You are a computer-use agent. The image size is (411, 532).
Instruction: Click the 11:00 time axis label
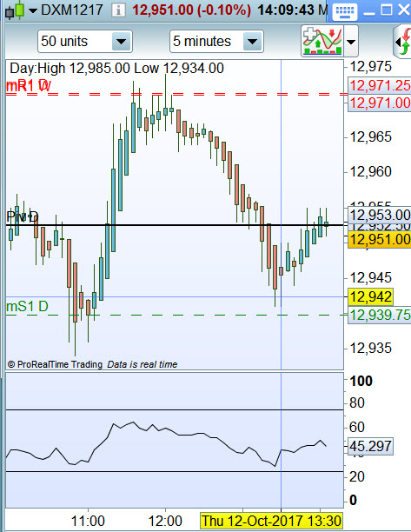(x=88, y=521)
